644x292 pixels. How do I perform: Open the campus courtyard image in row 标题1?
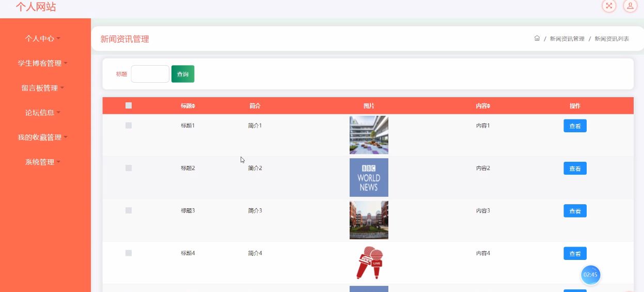coord(369,135)
